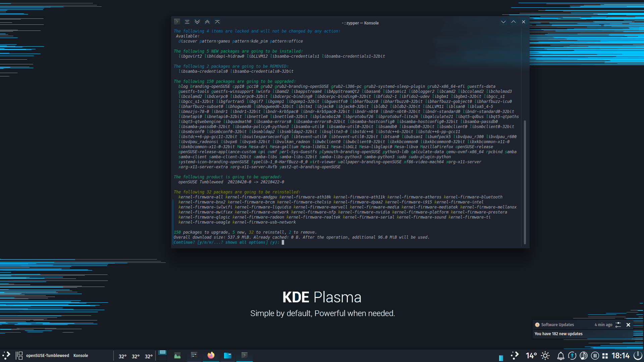Dismiss the Software Updates notification
Screen dimensions: 644x362
coord(628,325)
